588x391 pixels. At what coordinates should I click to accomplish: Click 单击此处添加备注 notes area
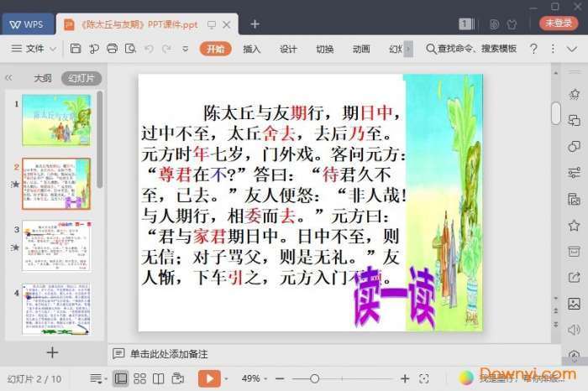[169, 354]
